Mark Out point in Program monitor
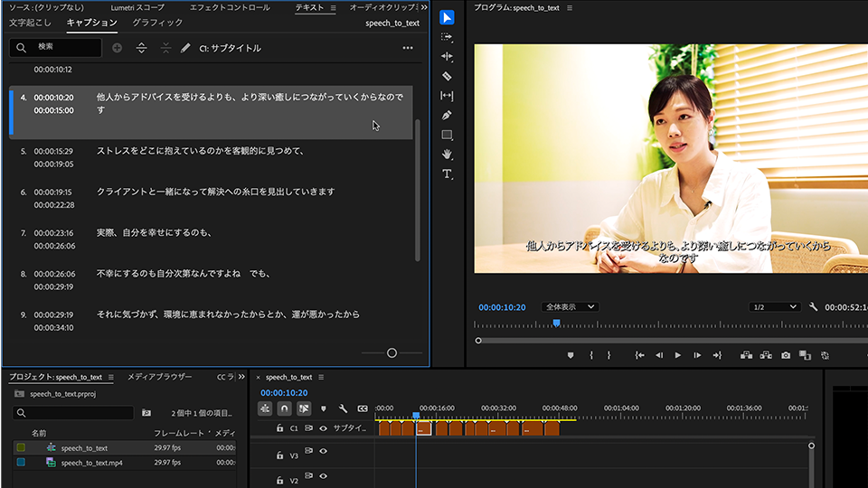 coord(609,355)
